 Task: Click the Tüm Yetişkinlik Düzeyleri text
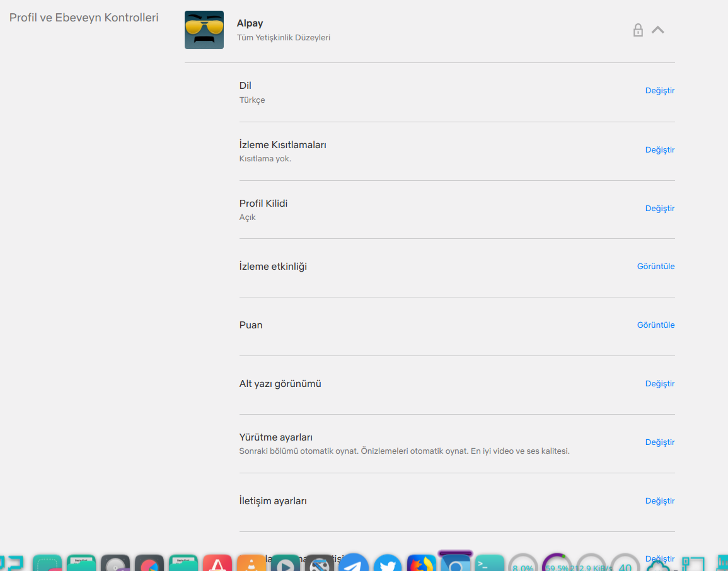[x=283, y=38]
